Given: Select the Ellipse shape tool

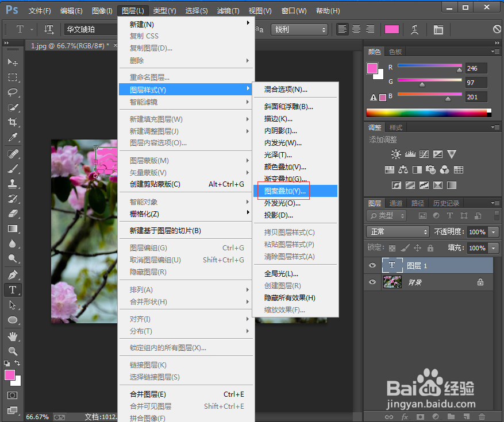Looking at the screenshot, I should click(13, 320).
